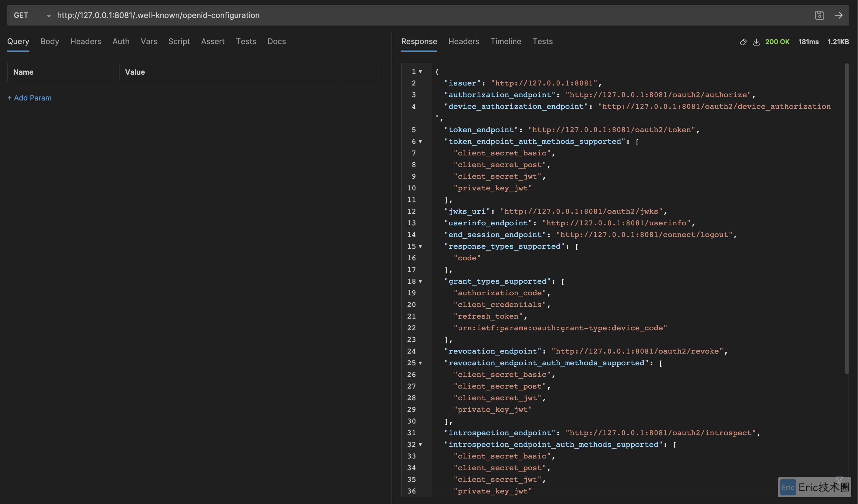
Task: Collapse token_endpoint_auth_methods_supported array at line 6
Action: tap(420, 141)
